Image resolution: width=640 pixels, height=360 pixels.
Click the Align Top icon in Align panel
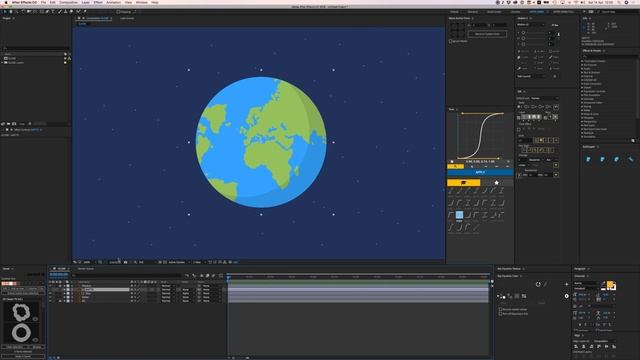click(599, 347)
